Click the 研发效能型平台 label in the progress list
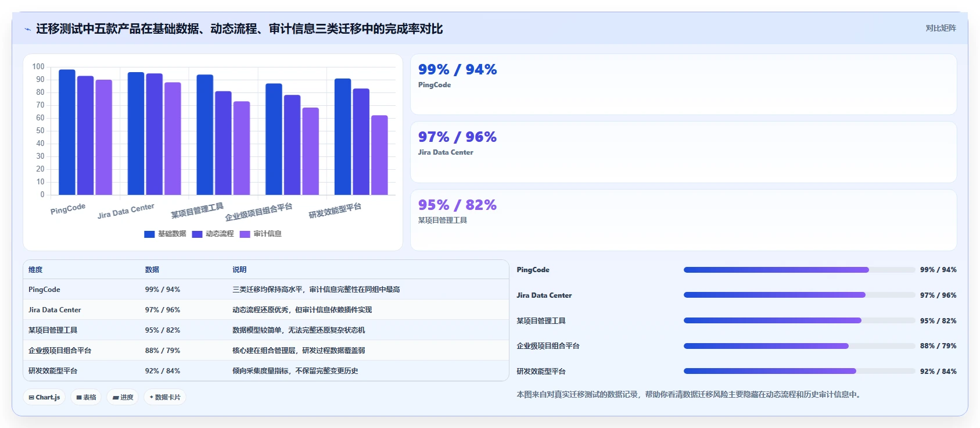Image resolution: width=980 pixels, height=428 pixels. (541, 372)
